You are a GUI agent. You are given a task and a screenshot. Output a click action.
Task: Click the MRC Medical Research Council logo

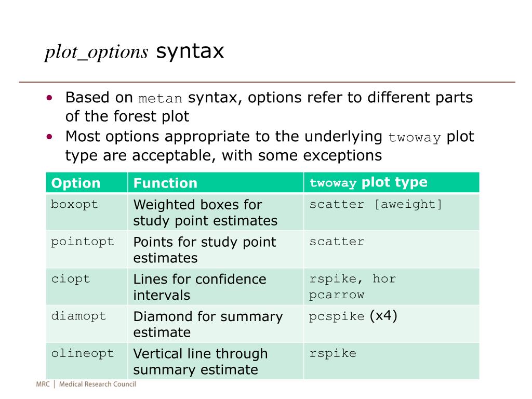click(x=86, y=384)
